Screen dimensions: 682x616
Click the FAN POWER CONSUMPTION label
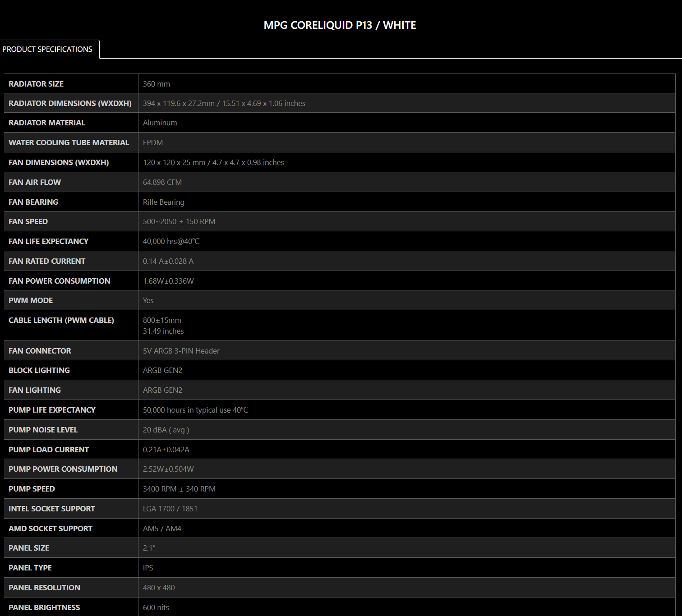point(60,281)
